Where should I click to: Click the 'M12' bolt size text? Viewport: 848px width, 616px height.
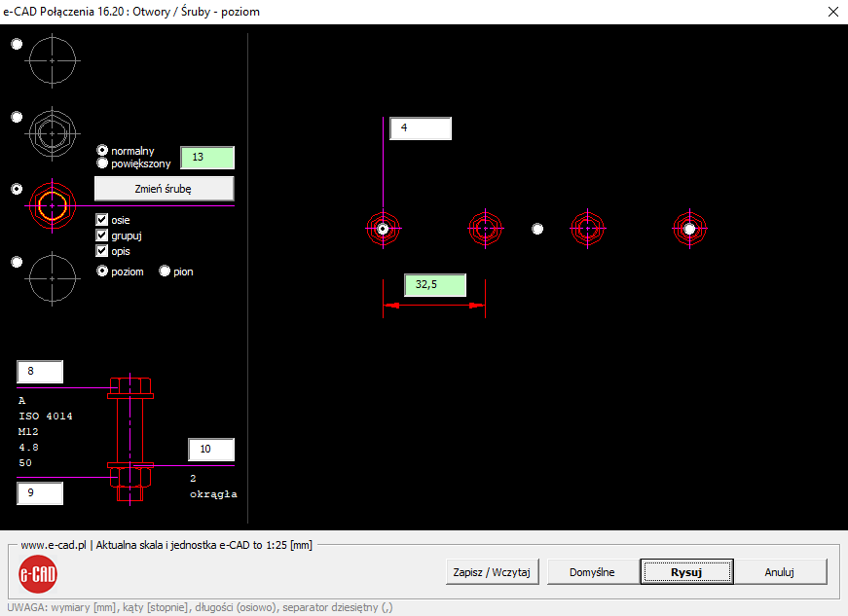(x=28, y=432)
